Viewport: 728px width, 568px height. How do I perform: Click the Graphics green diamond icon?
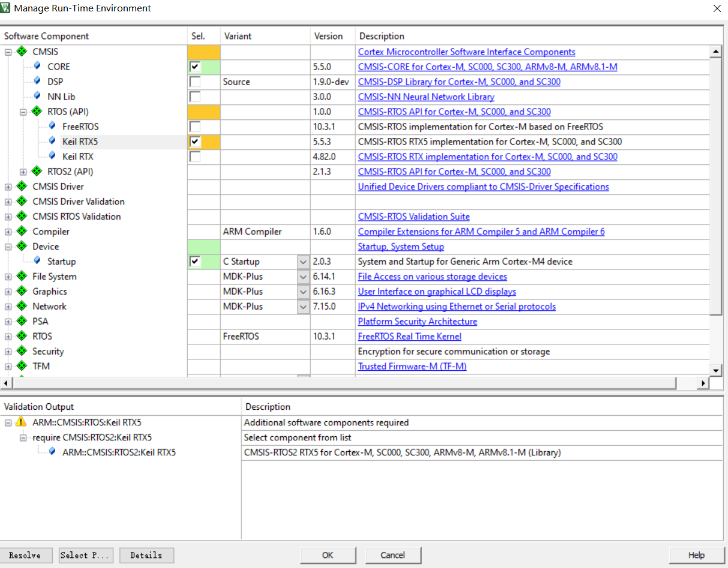pyautogui.click(x=22, y=291)
